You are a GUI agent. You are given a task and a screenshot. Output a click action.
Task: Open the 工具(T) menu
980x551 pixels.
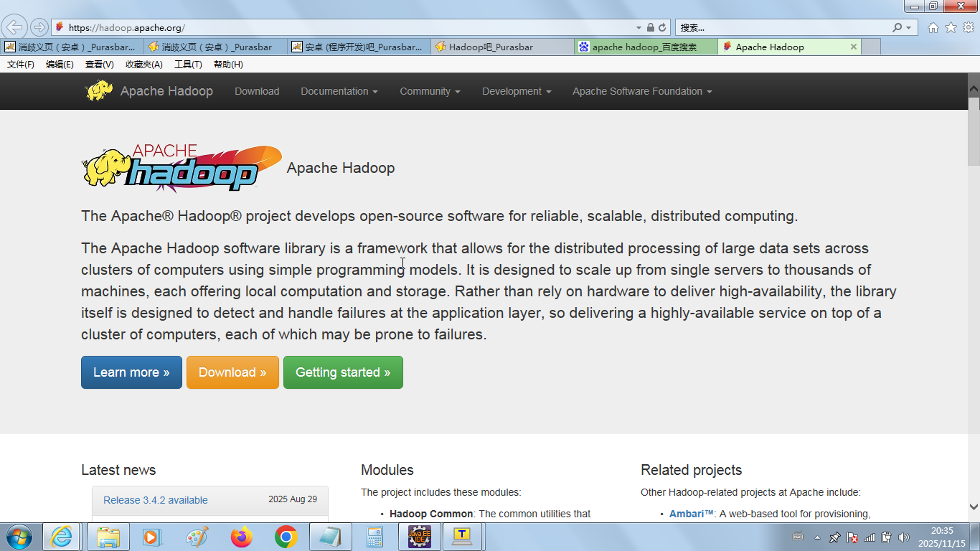click(x=188, y=65)
